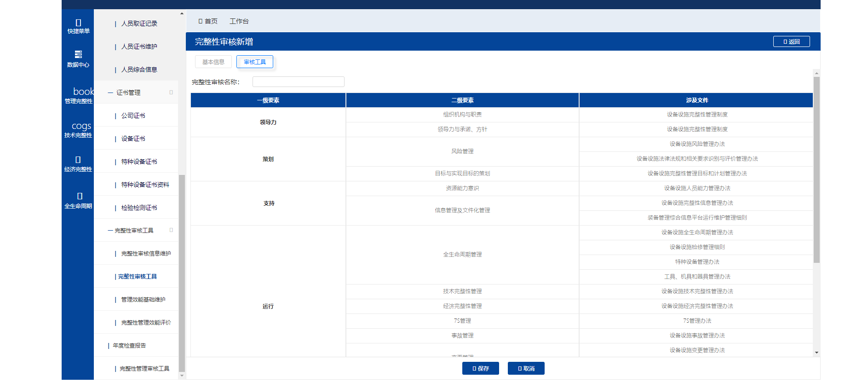The width and height of the screenshot is (868, 383).
Task: Click the 支持 cell
Action: point(268,203)
